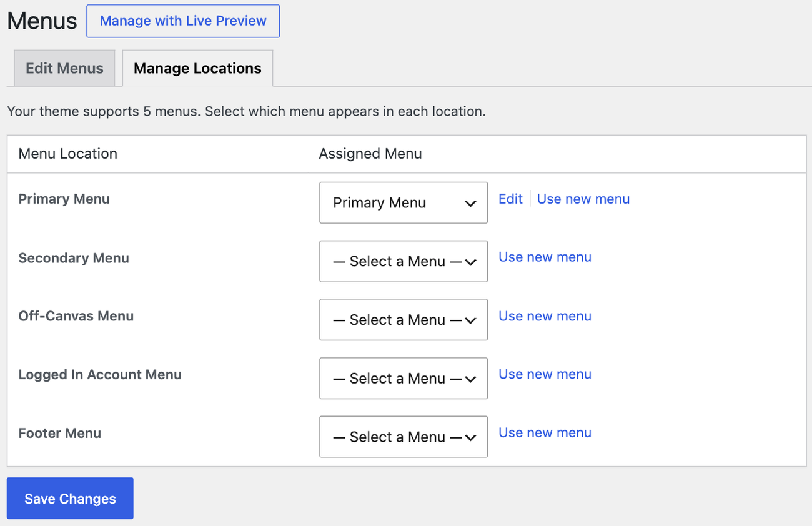This screenshot has width=812, height=526.
Task: Click the Off-Canvas Menu location label
Action: (76, 316)
